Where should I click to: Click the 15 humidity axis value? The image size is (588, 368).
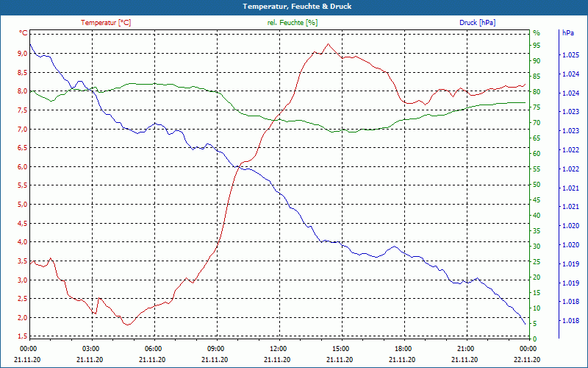click(537, 292)
